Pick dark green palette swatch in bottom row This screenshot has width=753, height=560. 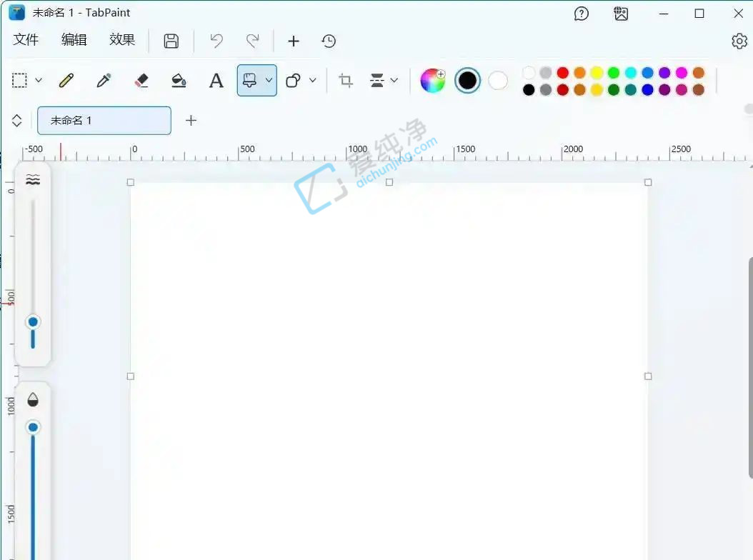click(614, 90)
